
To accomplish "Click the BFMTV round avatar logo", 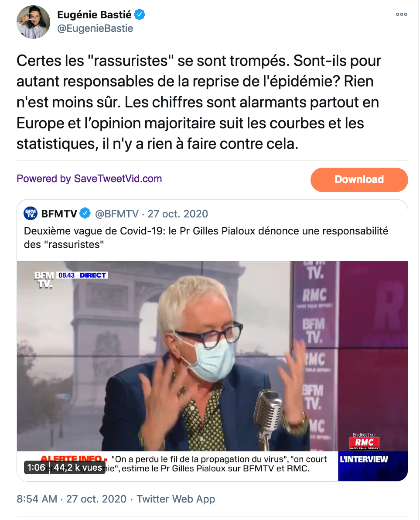I will click(31, 213).
